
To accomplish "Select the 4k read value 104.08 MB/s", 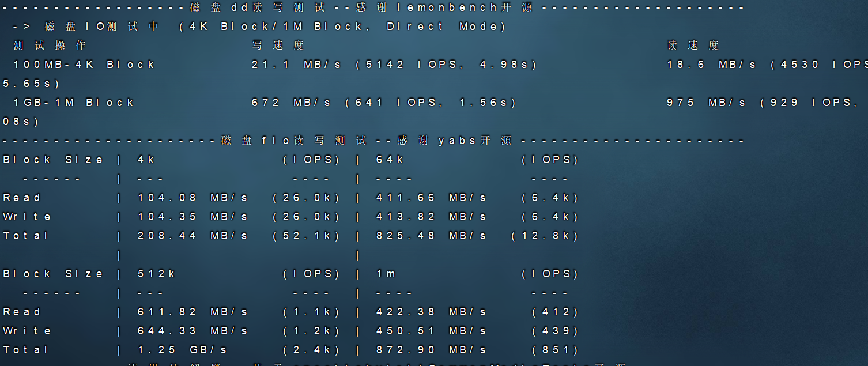I will pos(193,198).
